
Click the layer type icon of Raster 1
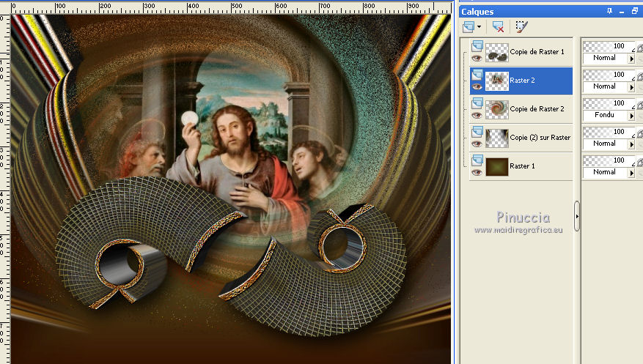477,160
